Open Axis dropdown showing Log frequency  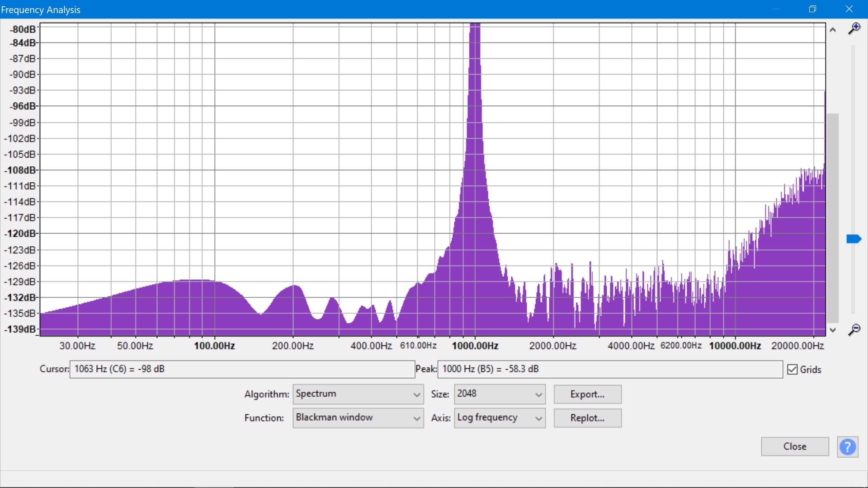[x=500, y=418]
